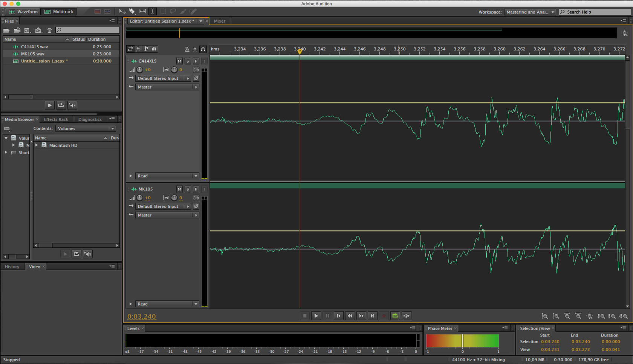Image resolution: width=633 pixels, height=364 pixels.
Task: Solo the C414XLS track
Action: (x=188, y=61)
